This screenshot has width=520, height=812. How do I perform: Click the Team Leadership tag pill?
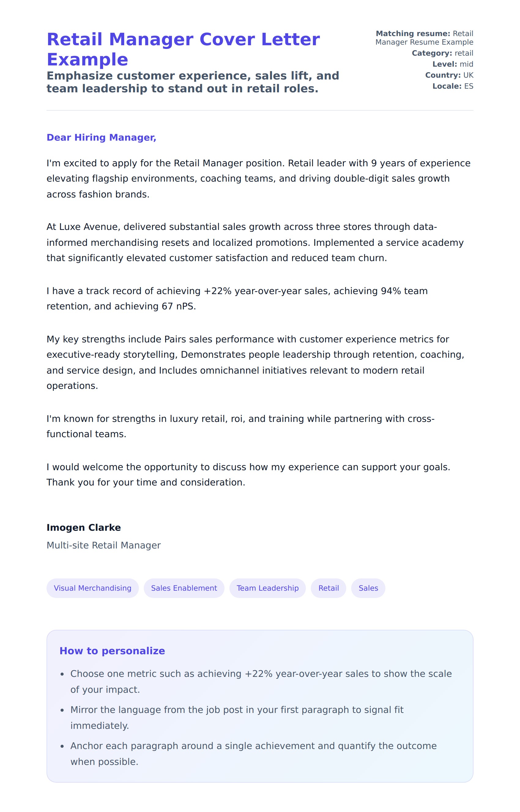[267, 588]
